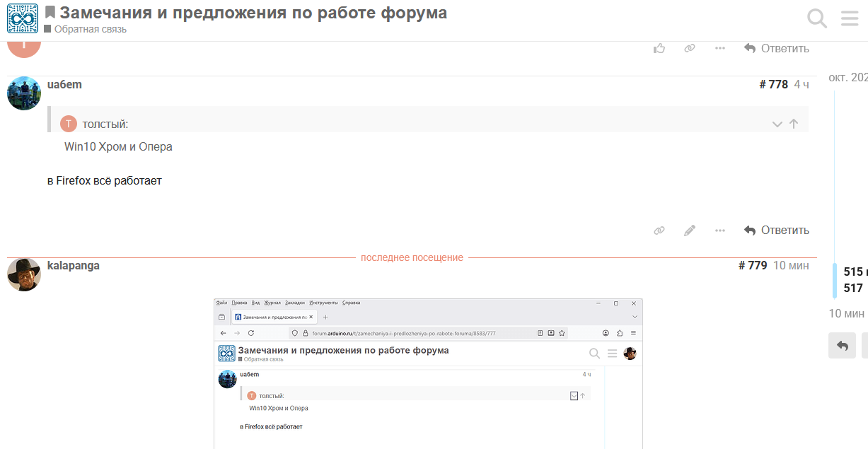Toggle the bookmark icon beside topic title
868x449 pixels.
coord(50,13)
